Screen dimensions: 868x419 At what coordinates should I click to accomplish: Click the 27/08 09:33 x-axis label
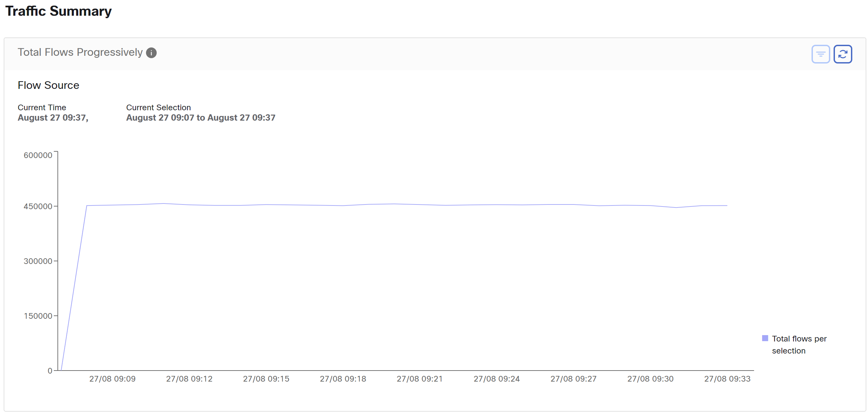coord(727,379)
